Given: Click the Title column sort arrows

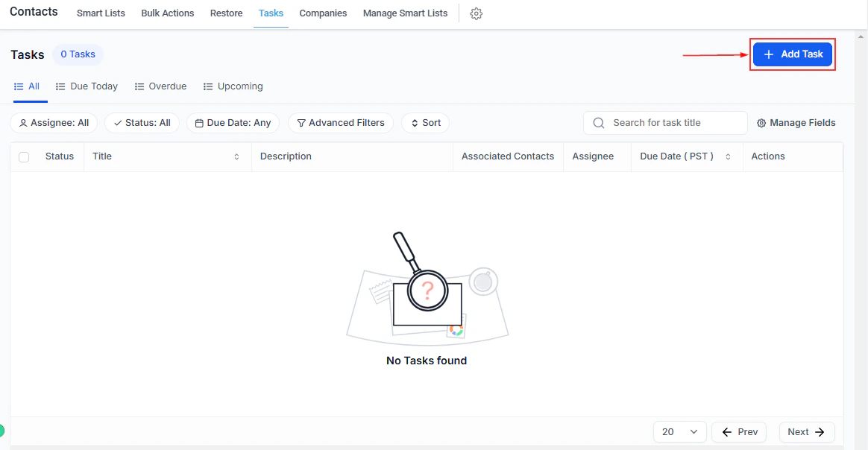Looking at the screenshot, I should pos(236,157).
